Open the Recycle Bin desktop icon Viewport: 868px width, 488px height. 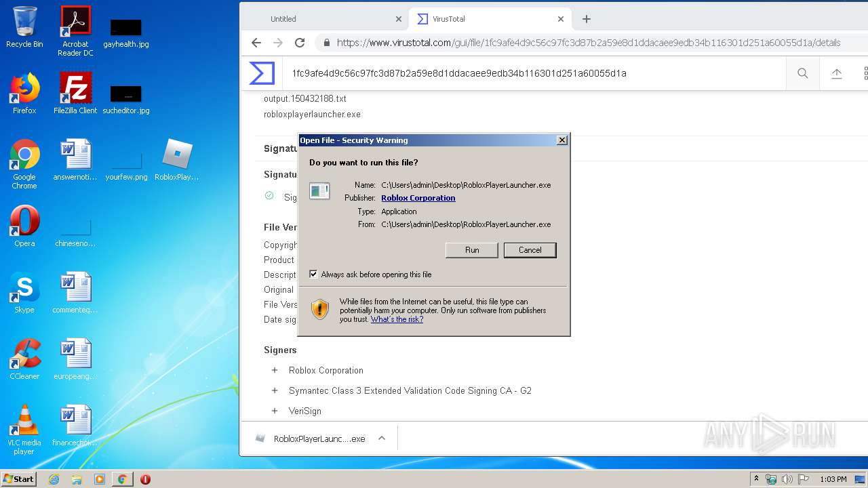(x=24, y=27)
